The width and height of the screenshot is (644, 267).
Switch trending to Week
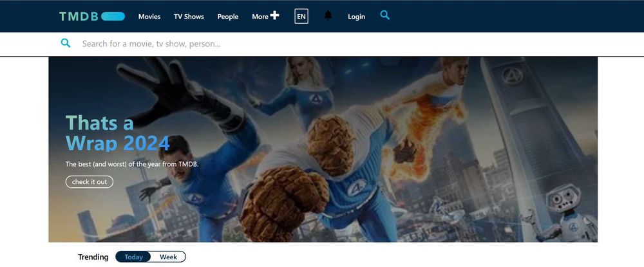tap(168, 257)
